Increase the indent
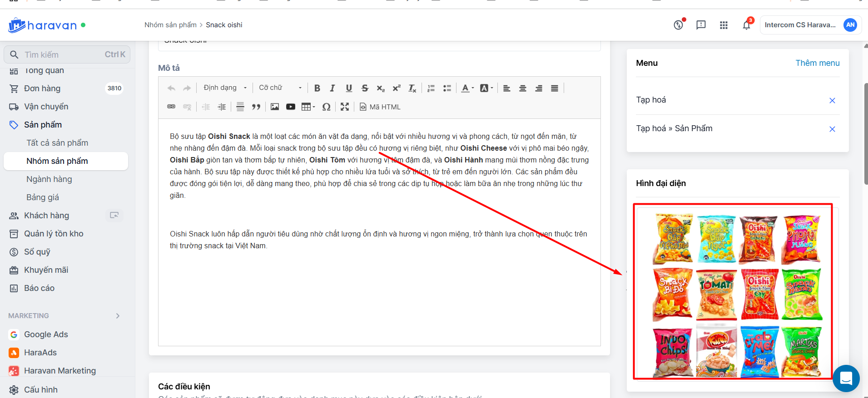The image size is (868, 398). tap(222, 107)
